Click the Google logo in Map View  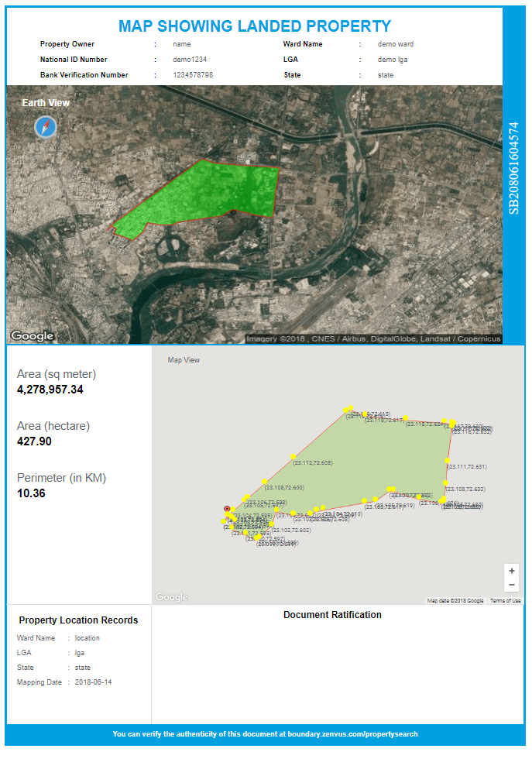point(171,597)
